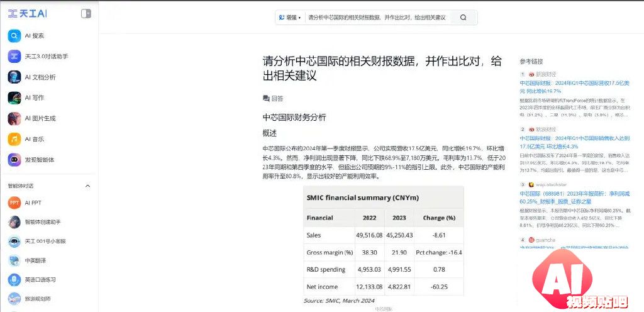Screen dimensions: 644x312
Task: Click the SMIC financial summary table image
Action: click(x=384, y=245)
